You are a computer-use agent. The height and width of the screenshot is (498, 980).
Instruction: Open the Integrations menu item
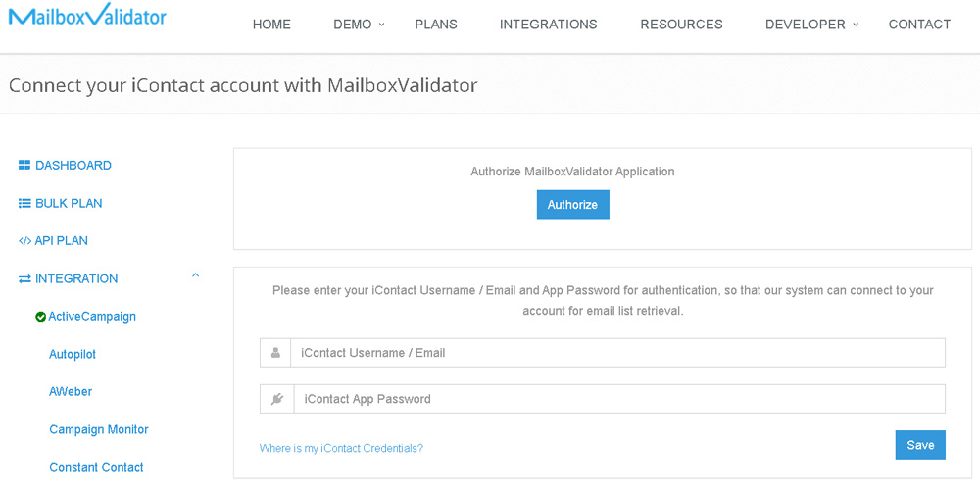tap(549, 25)
